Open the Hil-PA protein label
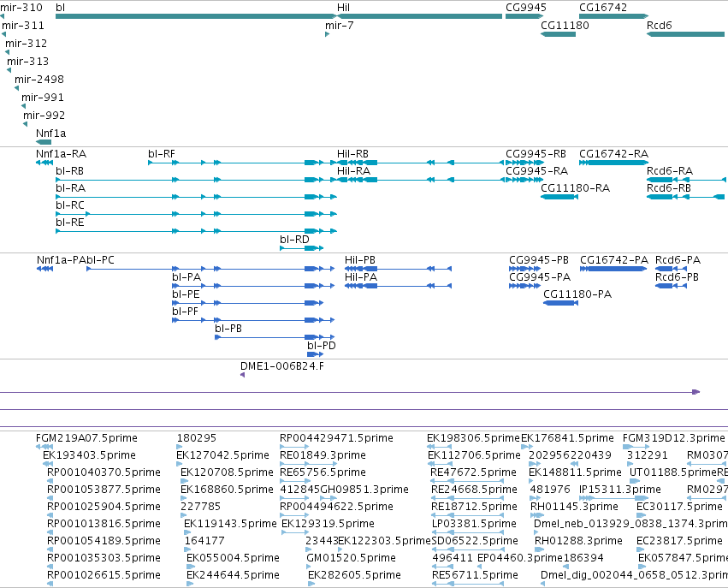 pyautogui.click(x=361, y=277)
